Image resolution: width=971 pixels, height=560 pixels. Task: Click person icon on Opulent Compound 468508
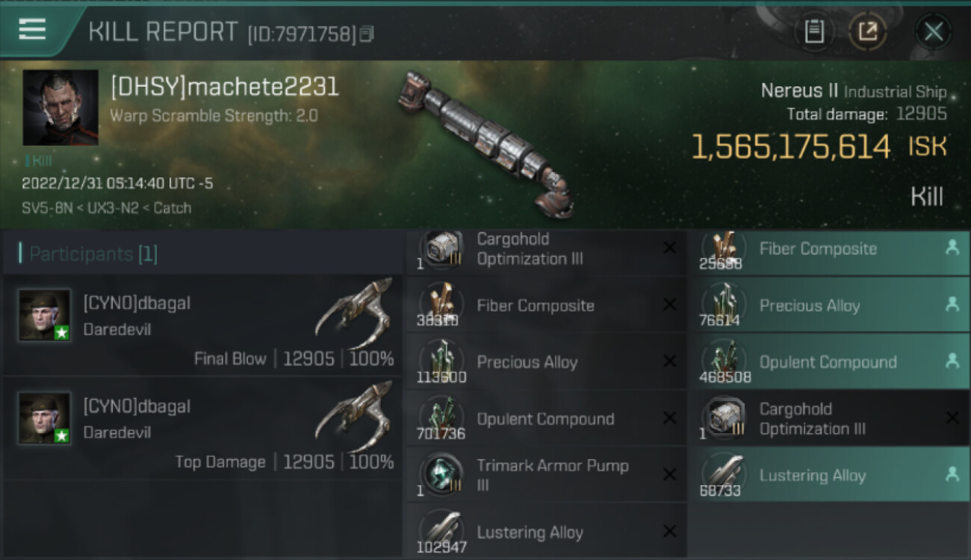(x=952, y=361)
